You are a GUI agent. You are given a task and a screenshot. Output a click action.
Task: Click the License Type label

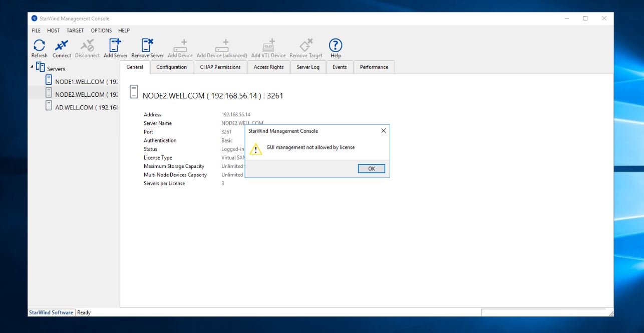(158, 158)
